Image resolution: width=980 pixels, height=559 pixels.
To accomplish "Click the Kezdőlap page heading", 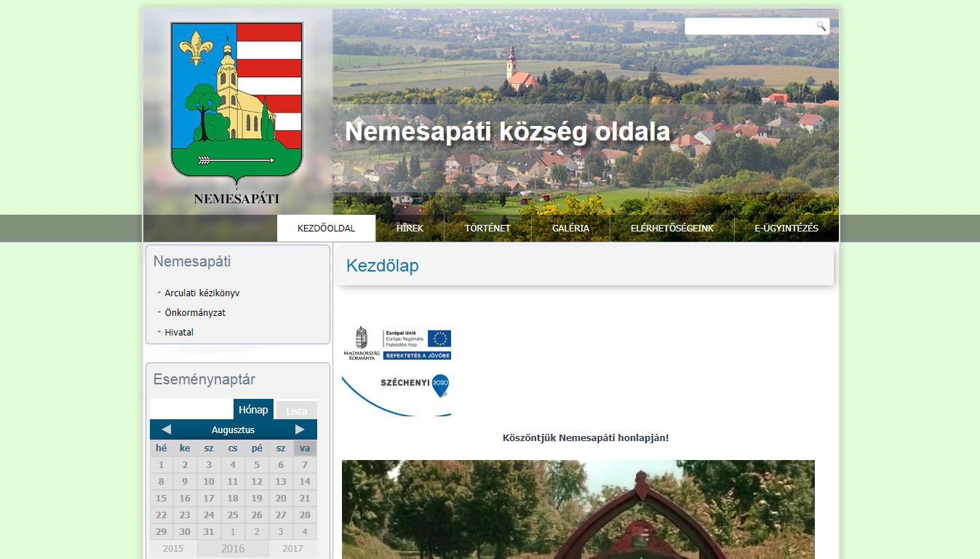I will pos(383,266).
